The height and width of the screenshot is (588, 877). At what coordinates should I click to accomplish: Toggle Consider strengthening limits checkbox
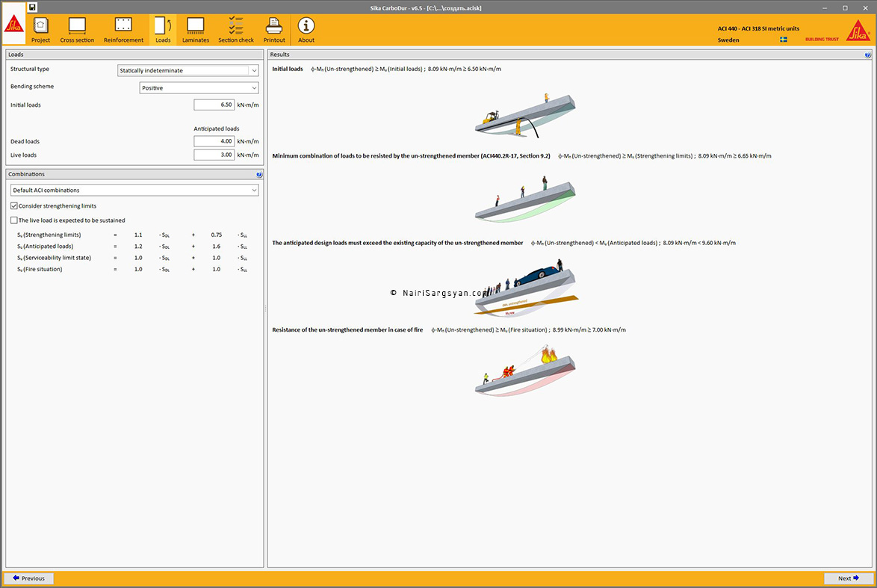pos(14,206)
